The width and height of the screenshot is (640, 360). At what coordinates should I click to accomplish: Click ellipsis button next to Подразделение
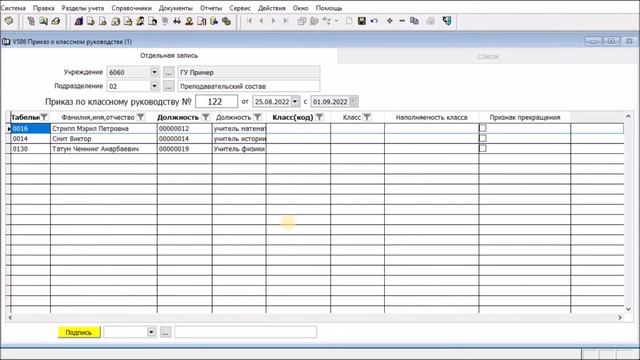click(x=169, y=86)
